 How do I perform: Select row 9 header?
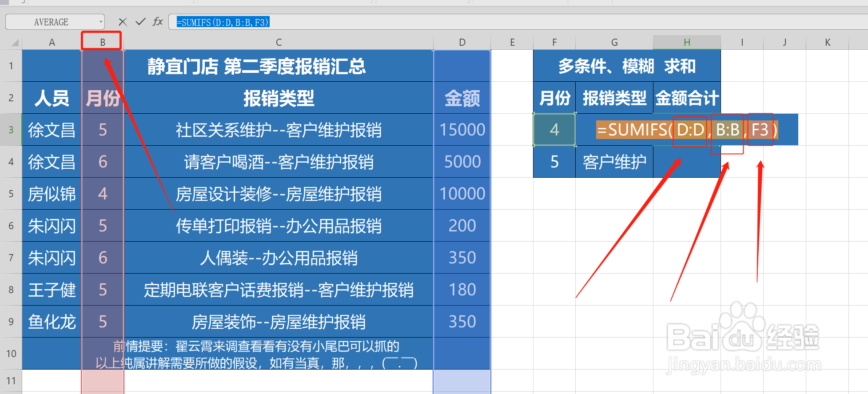[11, 322]
